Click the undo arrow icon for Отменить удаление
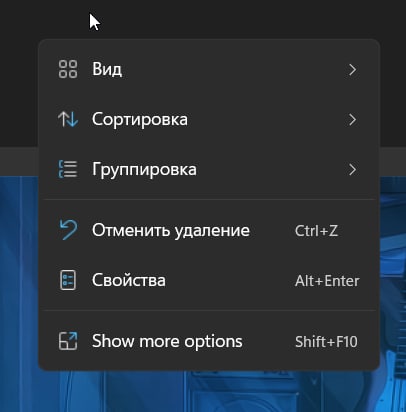 pyautogui.click(x=68, y=230)
